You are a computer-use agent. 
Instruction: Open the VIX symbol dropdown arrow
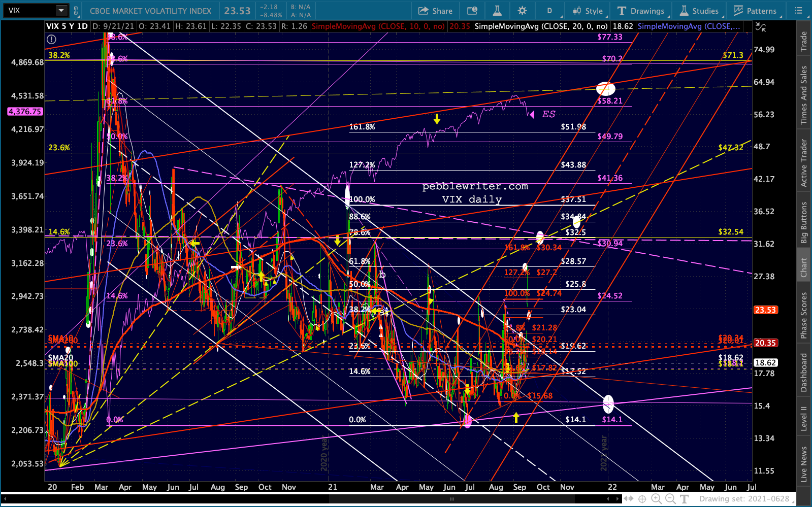point(61,11)
